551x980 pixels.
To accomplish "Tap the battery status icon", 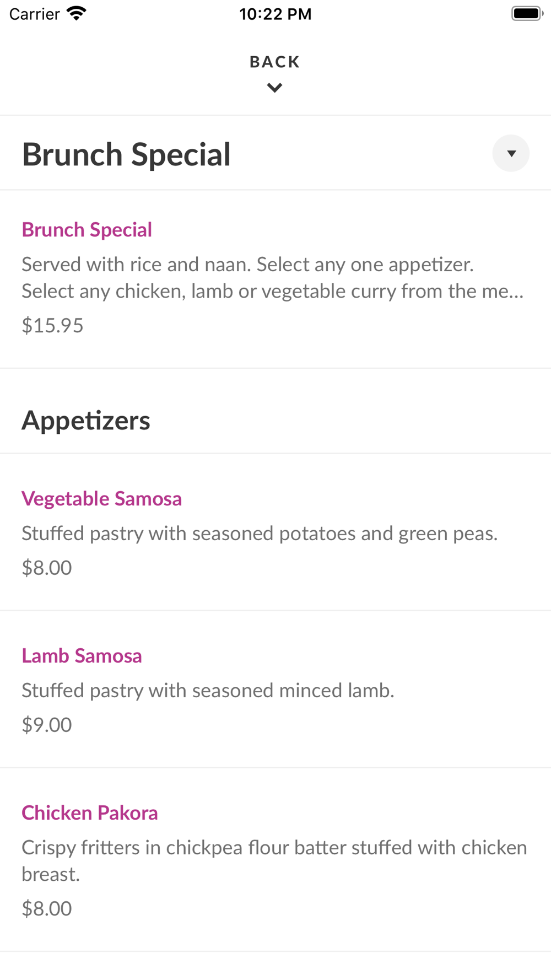I will coord(526,14).
